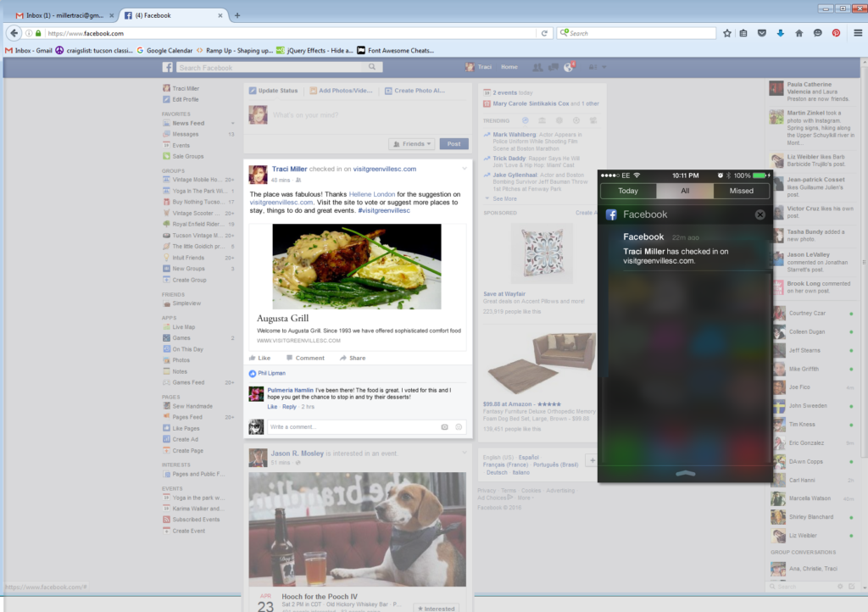The height and width of the screenshot is (612, 868).
Task: Go to Firefox home page icon
Action: coord(798,33)
